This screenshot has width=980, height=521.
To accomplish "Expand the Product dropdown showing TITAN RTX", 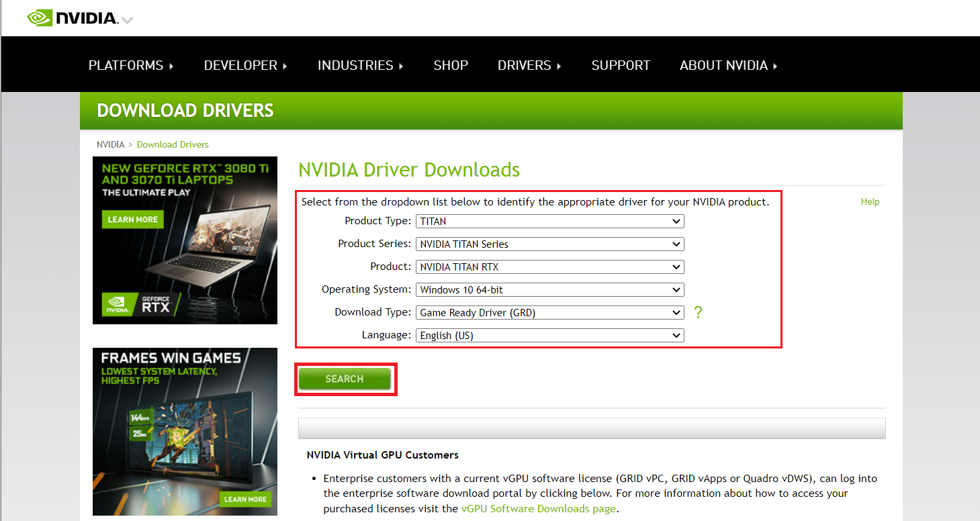I will pos(550,267).
